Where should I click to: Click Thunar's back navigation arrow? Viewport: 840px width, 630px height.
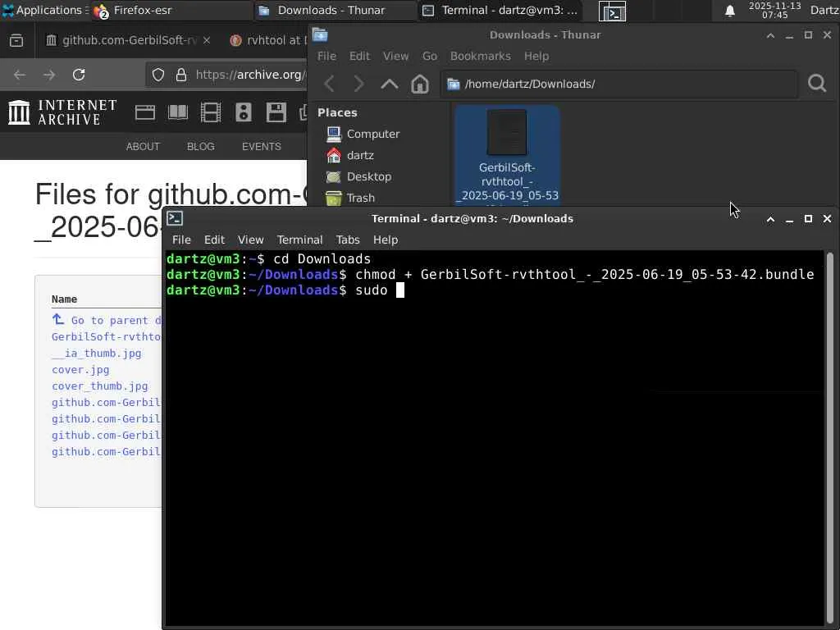(330, 84)
